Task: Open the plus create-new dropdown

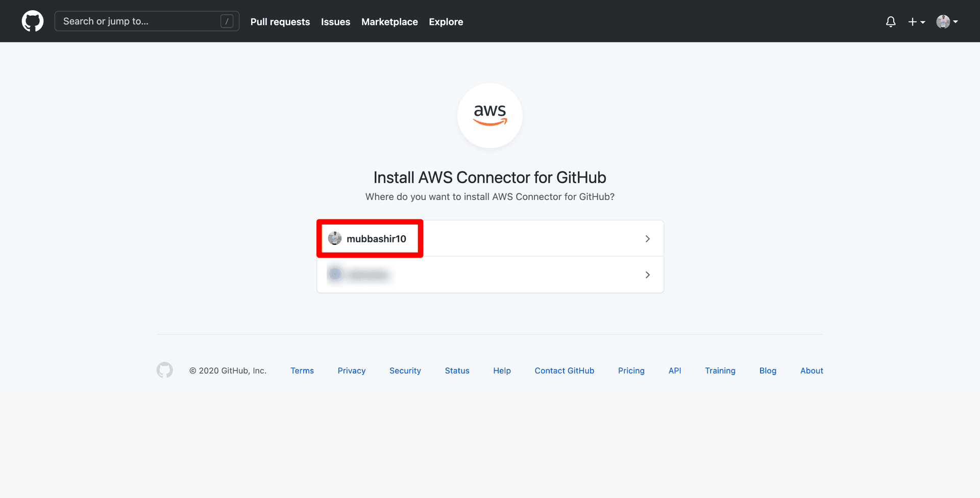Action: [917, 22]
